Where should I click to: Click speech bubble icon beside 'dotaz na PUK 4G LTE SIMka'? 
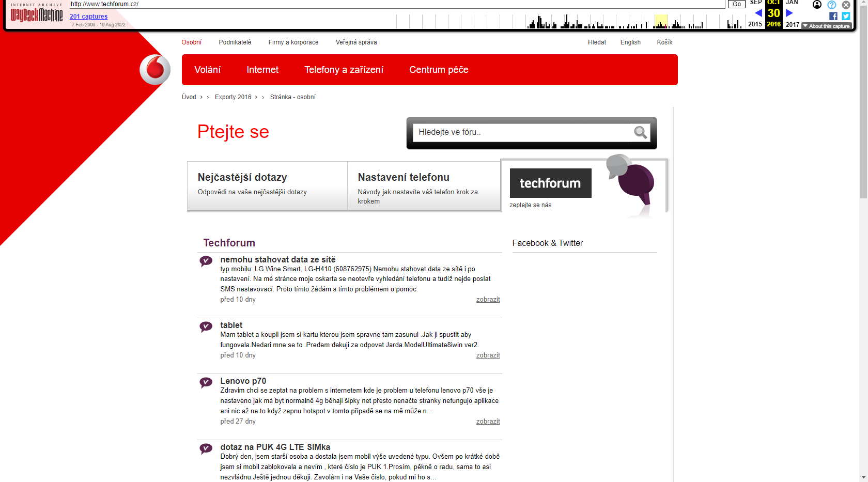click(206, 448)
